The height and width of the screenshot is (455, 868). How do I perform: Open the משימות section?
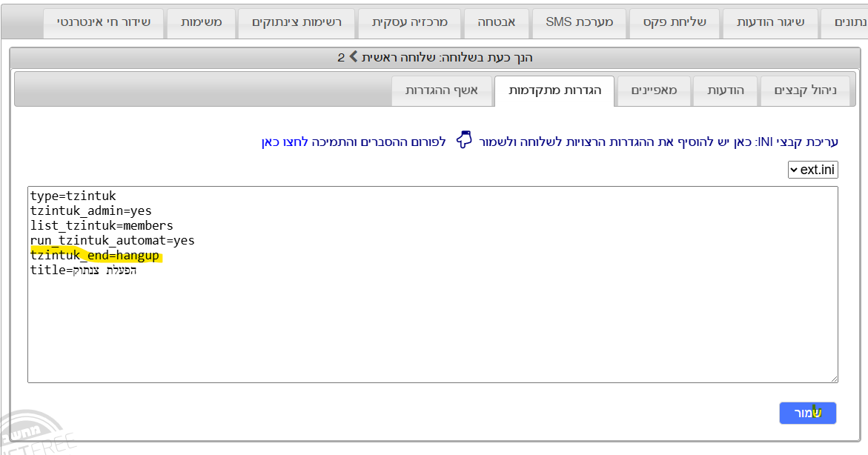point(201,23)
